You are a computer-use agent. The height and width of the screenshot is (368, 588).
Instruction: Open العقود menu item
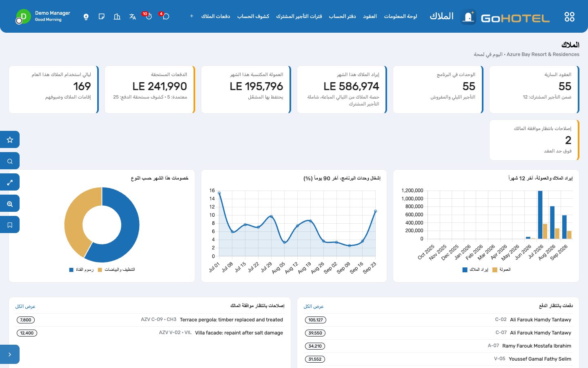click(x=370, y=16)
